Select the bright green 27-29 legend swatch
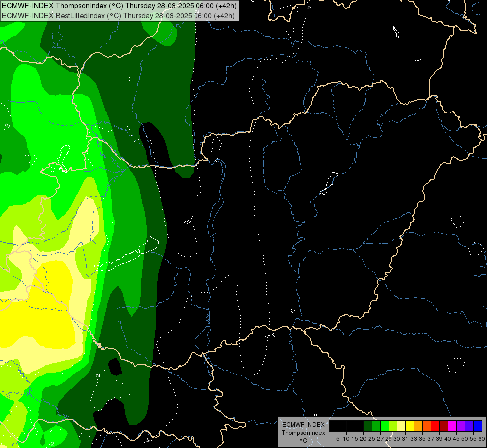 click(385, 426)
